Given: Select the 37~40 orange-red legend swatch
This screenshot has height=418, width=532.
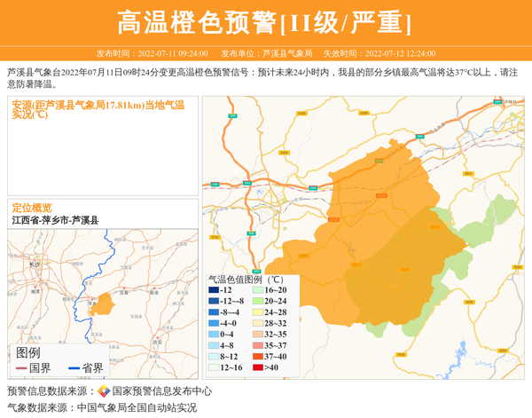Looking at the screenshot, I should [x=256, y=357].
